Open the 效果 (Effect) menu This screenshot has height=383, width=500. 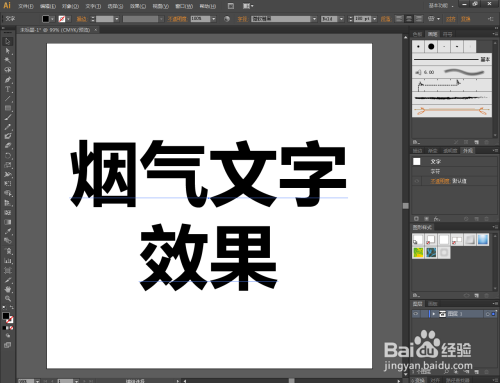coord(138,6)
